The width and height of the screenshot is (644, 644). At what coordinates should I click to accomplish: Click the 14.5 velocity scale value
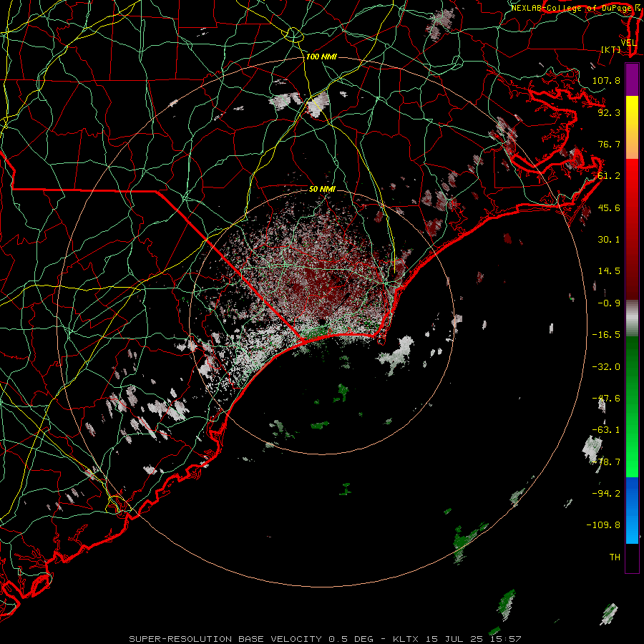tap(609, 271)
